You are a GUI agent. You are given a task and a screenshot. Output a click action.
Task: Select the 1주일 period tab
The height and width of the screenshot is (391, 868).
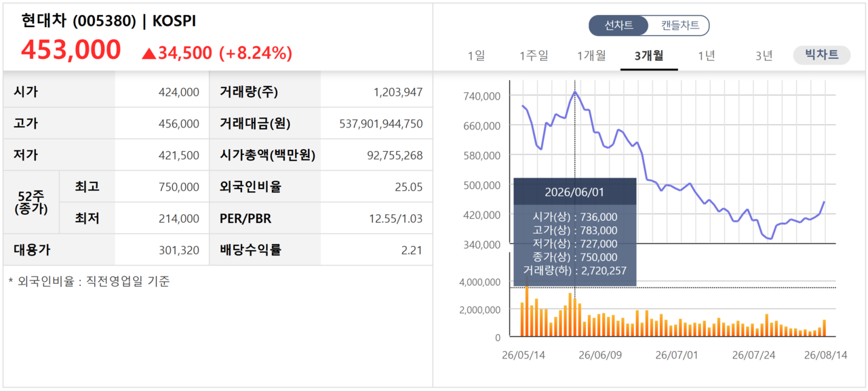(x=534, y=56)
